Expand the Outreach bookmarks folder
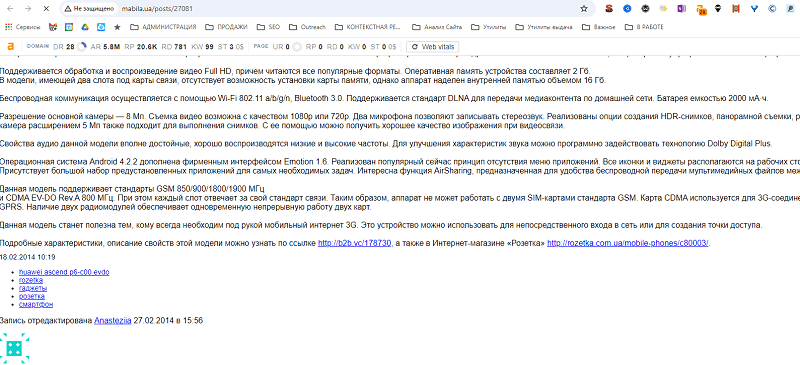 point(308,27)
